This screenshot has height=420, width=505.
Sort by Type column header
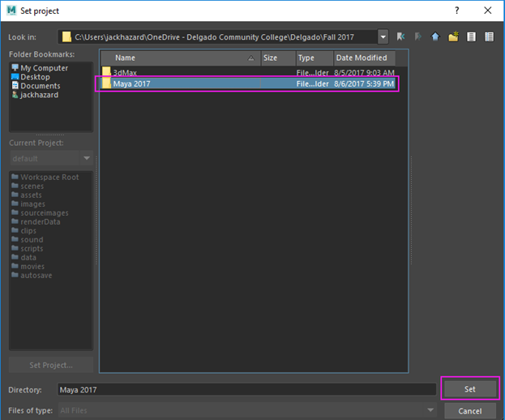point(315,58)
